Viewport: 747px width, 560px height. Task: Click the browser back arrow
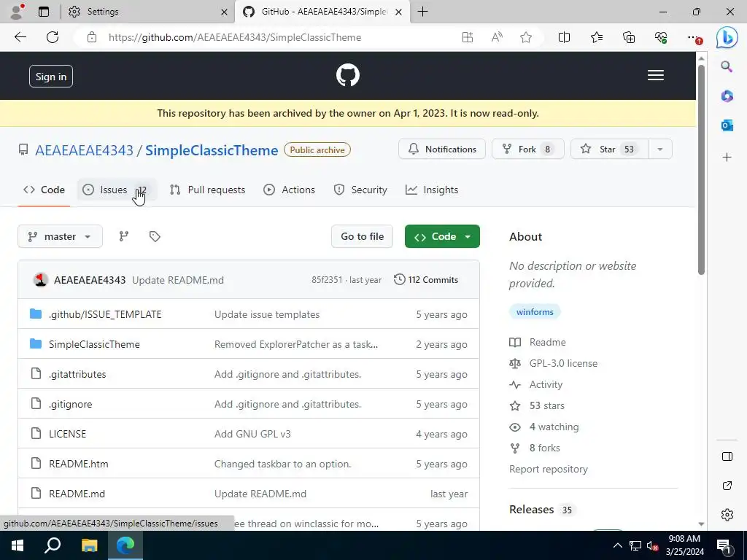pyautogui.click(x=20, y=37)
